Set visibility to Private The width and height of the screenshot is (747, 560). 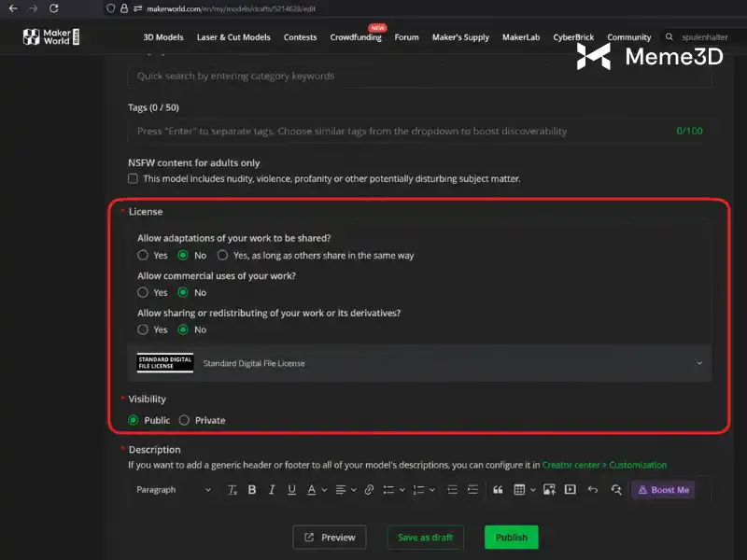click(184, 420)
